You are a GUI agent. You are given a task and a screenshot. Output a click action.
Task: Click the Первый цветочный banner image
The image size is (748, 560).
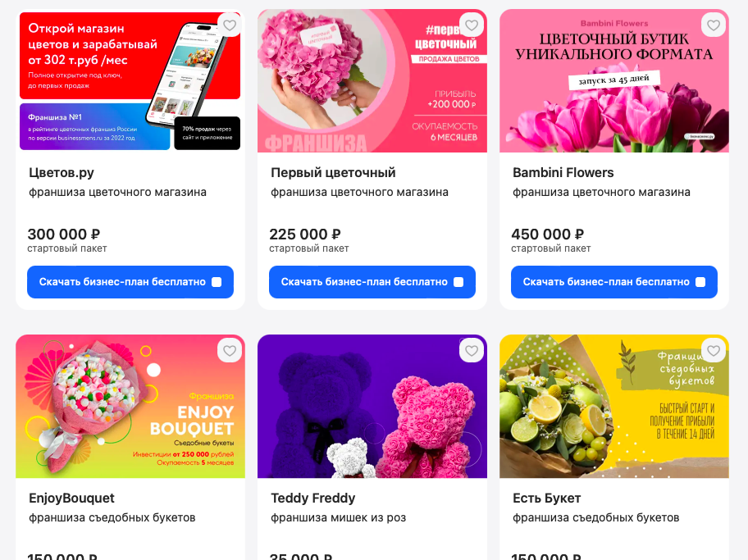(372, 81)
